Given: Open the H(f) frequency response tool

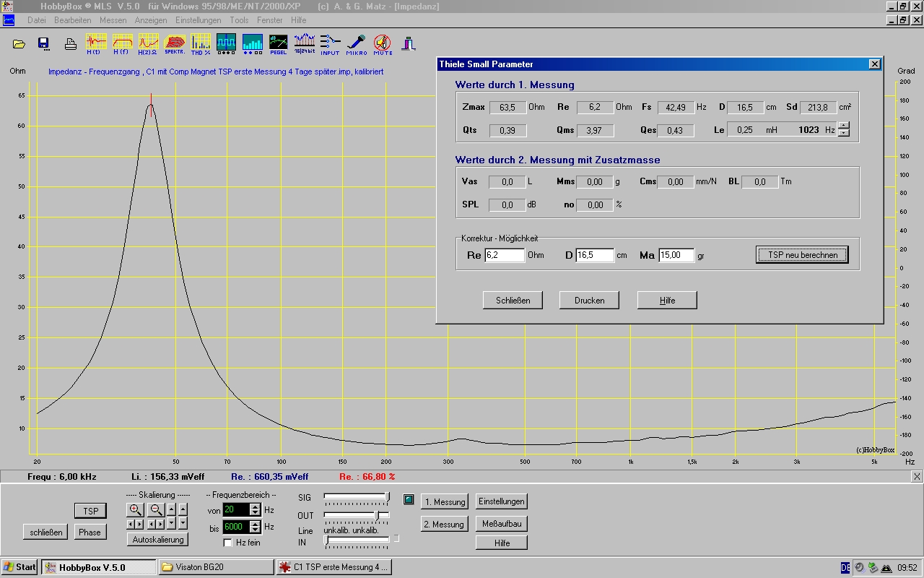Looking at the screenshot, I should [x=122, y=43].
